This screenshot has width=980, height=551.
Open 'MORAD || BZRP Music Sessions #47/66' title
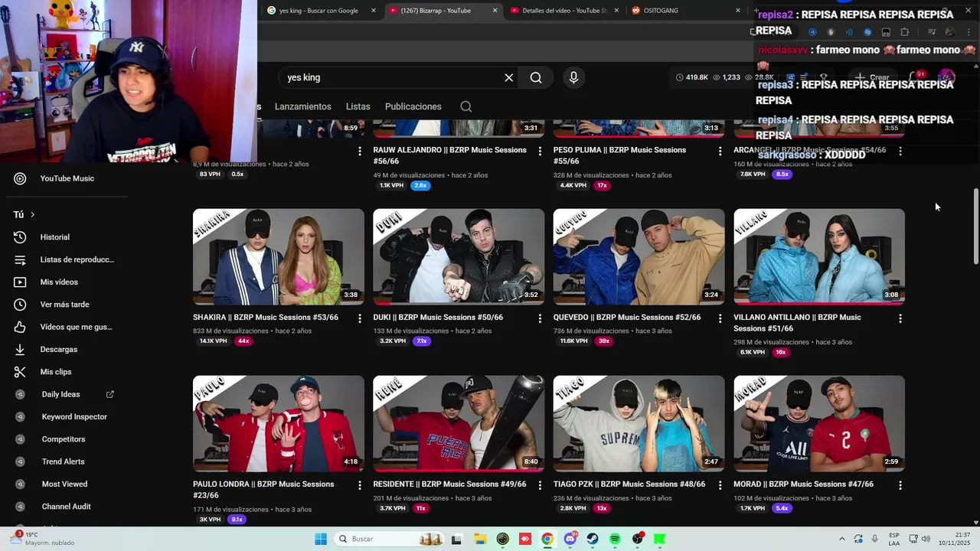pos(803,484)
